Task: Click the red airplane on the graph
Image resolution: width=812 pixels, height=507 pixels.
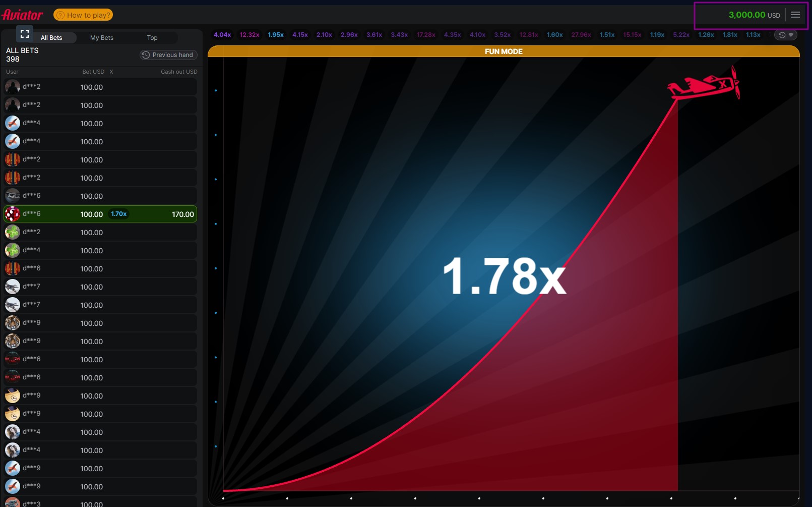Action: point(705,85)
